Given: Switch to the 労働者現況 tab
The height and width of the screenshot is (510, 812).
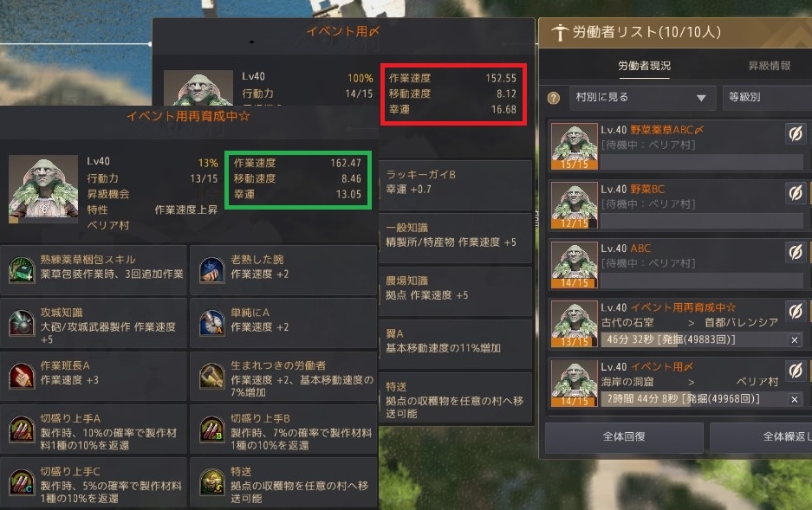Looking at the screenshot, I should [x=644, y=66].
